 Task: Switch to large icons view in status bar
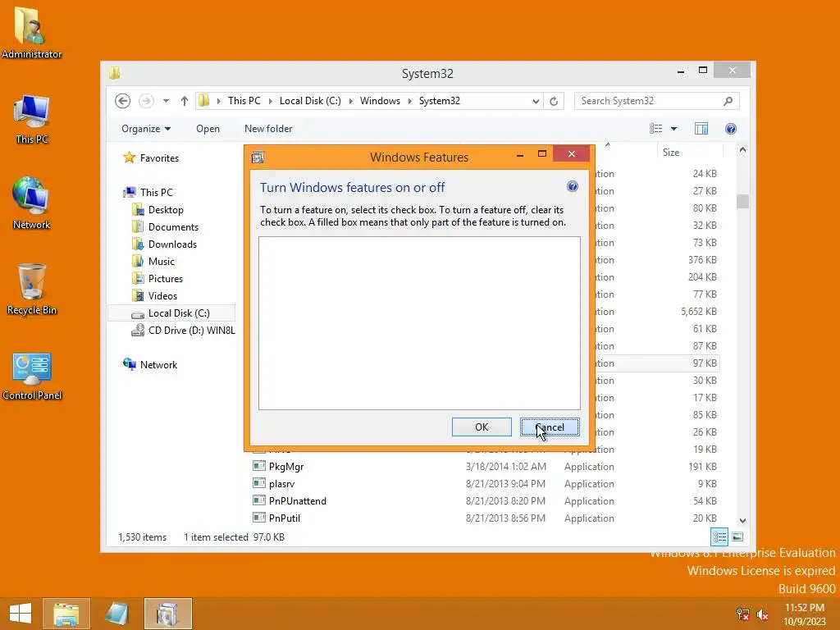(737, 536)
